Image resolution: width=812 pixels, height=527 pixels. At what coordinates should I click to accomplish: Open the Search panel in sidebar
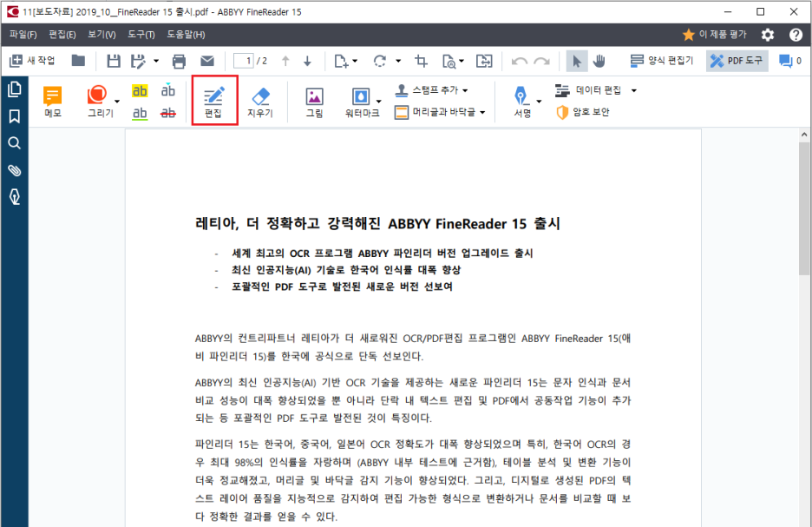point(15,143)
